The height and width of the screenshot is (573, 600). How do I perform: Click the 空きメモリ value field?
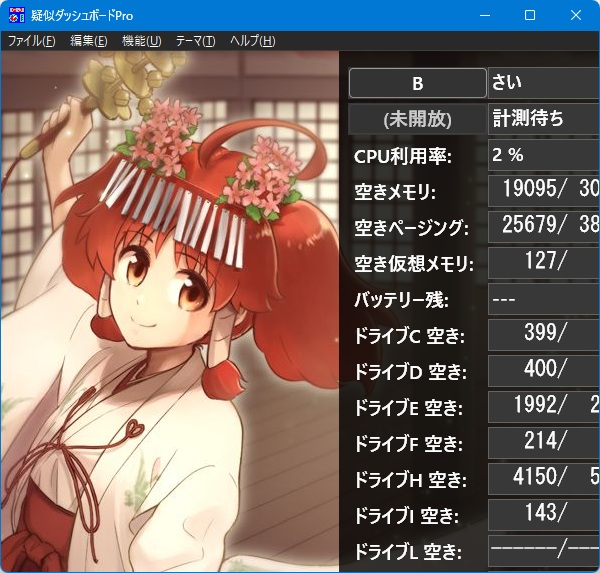coord(543,191)
